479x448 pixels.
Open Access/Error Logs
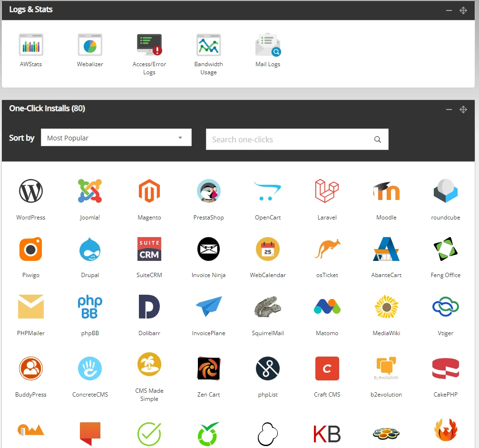(149, 45)
